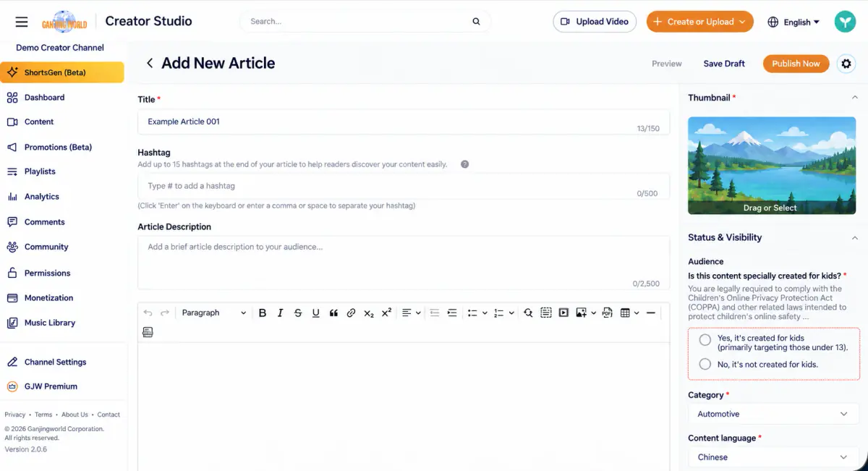Open Content in sidebar
The width and height of the screenshot is (868, 471).
(39, 122)
